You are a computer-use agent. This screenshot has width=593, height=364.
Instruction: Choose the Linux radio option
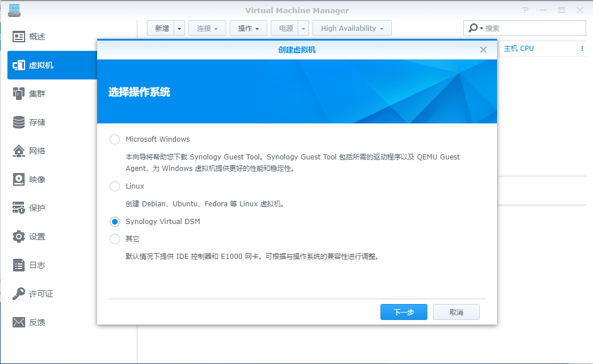(115, 186)
